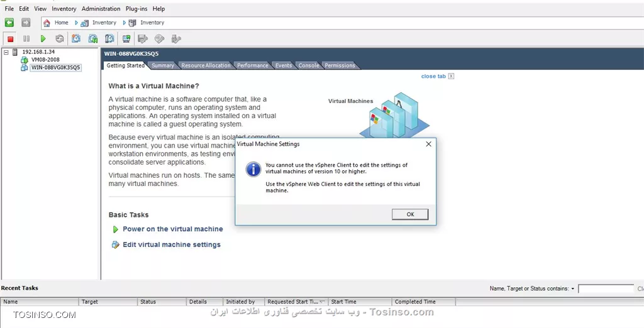This screenshot has height=328, width=644.
Task: Click the CD/DVD drive connect icon
Action: click(159, 39)
